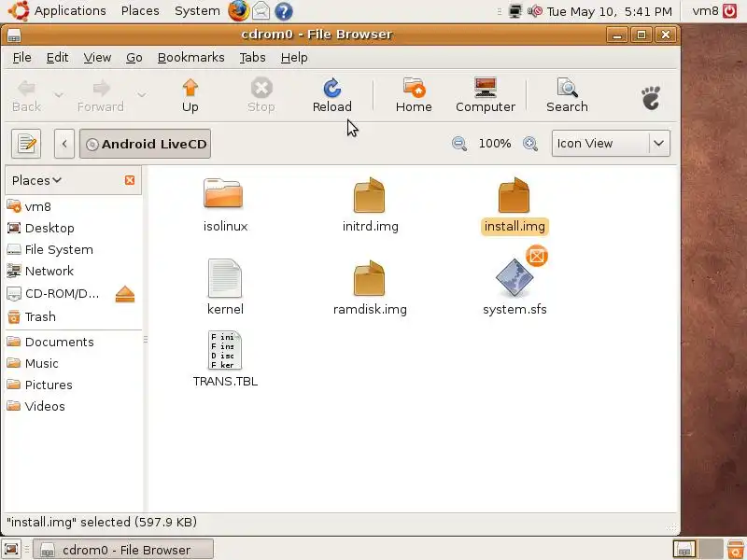
Task: Open the Home folder from toolbar
Action: point(414,95)
